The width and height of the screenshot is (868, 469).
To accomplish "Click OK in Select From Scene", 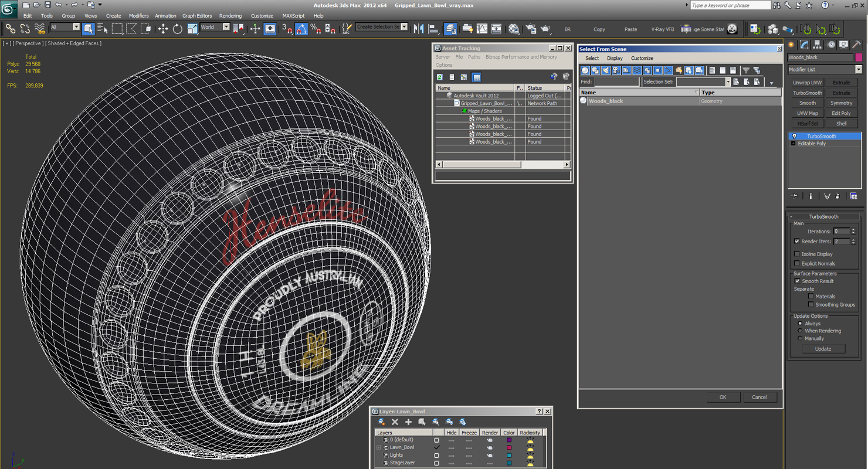I will click(723, 397).
